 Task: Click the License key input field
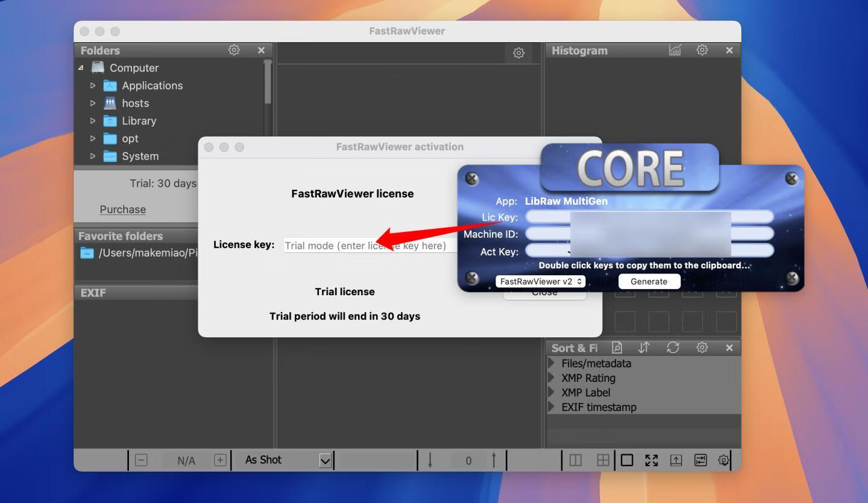(x=371, y=245)
